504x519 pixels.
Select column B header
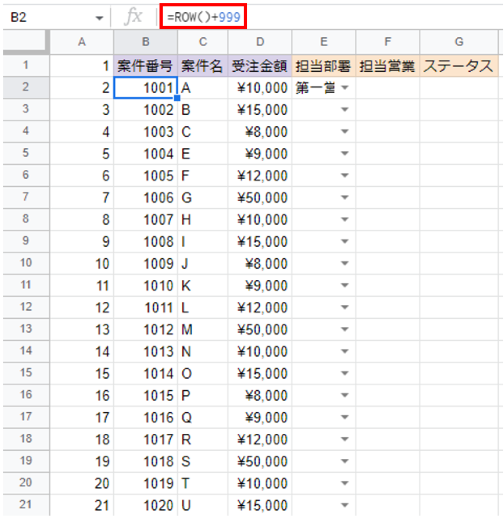(x=146, y=42)
